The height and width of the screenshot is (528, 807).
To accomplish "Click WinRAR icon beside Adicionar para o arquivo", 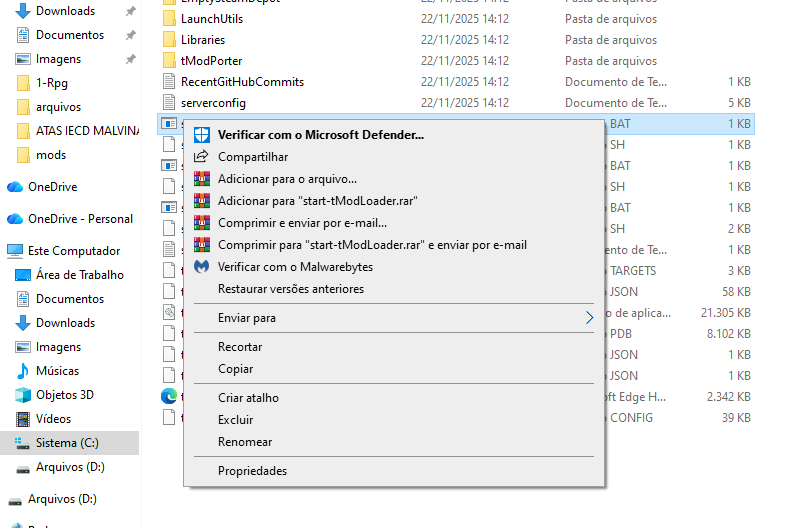I will [202, 179].
